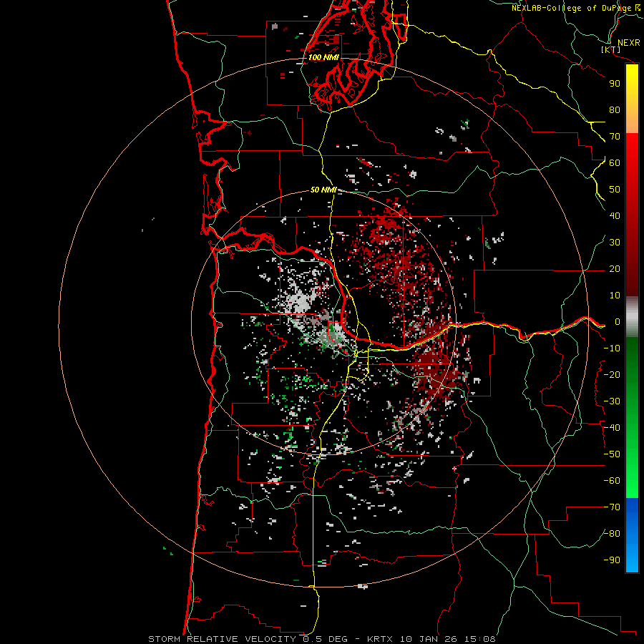Click the '0' value on velocity scale
This screenshot has height=644, width=644.
(618, 322)
